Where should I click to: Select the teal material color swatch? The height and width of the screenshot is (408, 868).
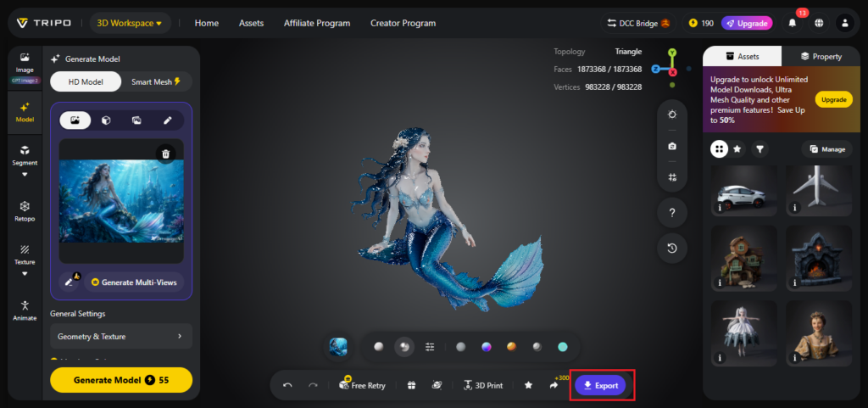[563, 347]
